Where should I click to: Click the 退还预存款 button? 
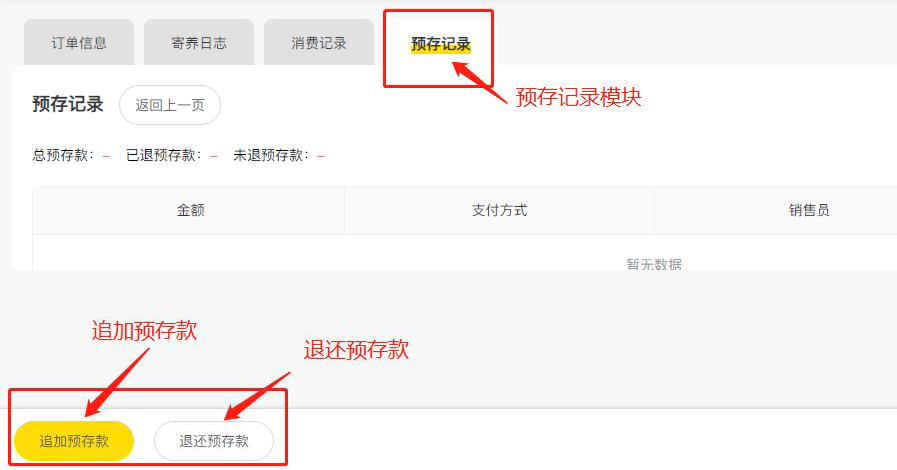coord(214,441)
